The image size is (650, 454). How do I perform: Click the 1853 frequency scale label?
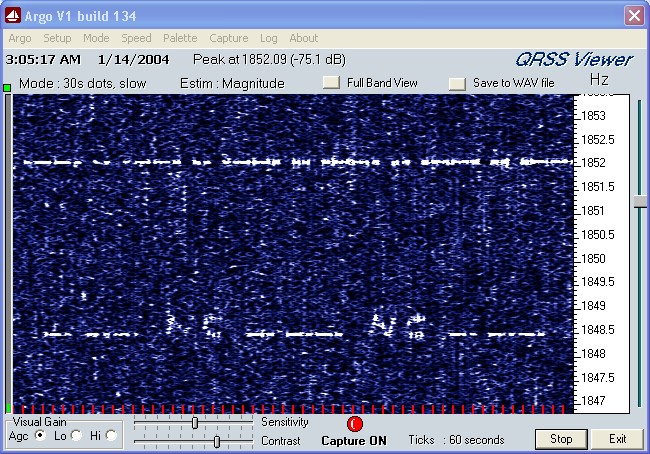coord(593,116)
